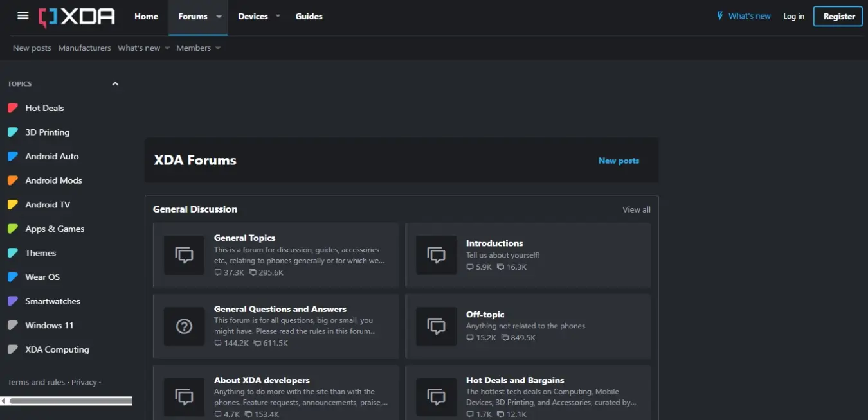Click the About XDA developers forum chat icon
Image resolution: width=868 pixels, height=420 pixels.
click(x=185, y=398)
